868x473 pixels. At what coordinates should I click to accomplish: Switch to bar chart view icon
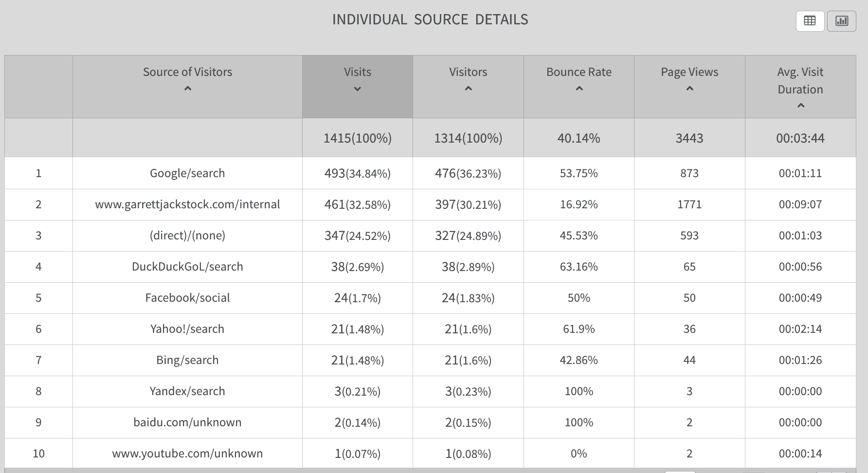click(841, 21)
